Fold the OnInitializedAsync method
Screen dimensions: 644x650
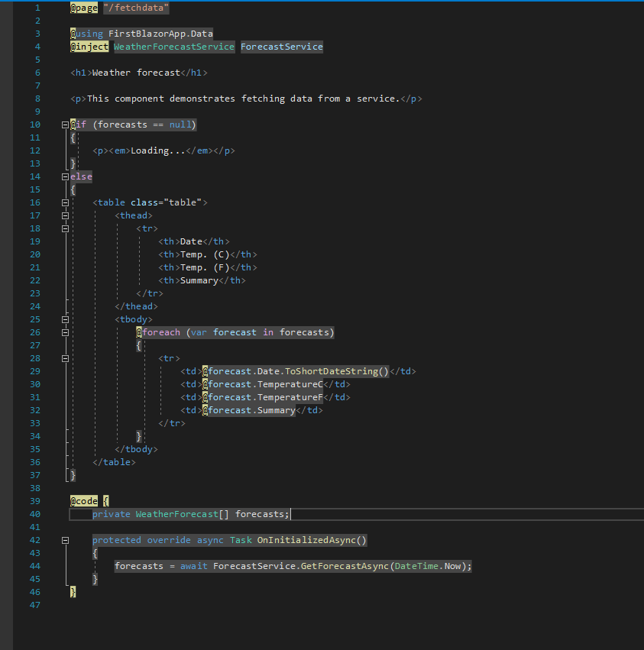pos(65,540)
